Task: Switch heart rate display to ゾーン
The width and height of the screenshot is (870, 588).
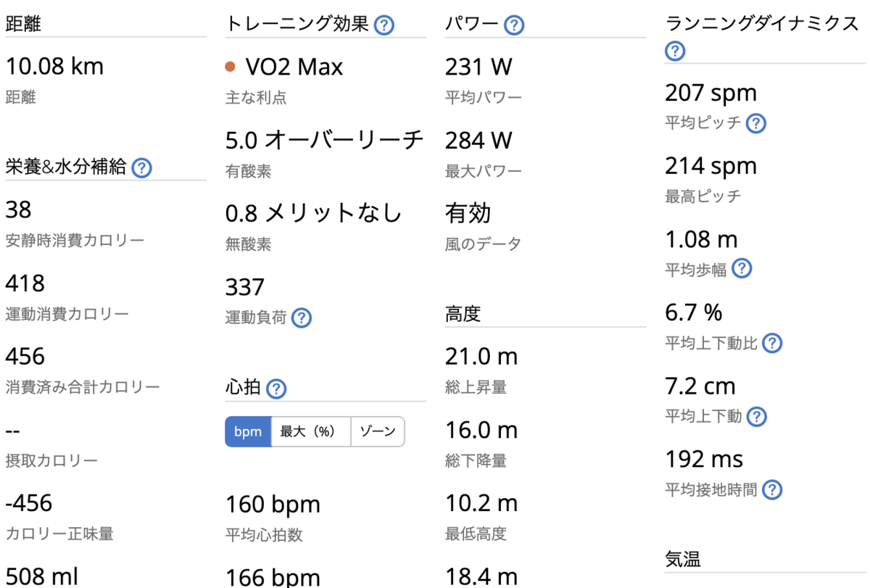Action: click(x=378, y=431)
